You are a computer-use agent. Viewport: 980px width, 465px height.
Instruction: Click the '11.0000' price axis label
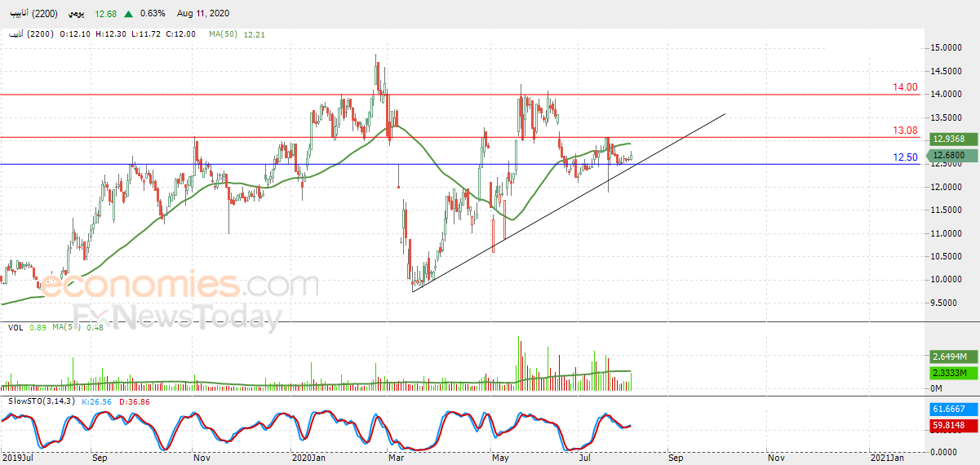948,234
